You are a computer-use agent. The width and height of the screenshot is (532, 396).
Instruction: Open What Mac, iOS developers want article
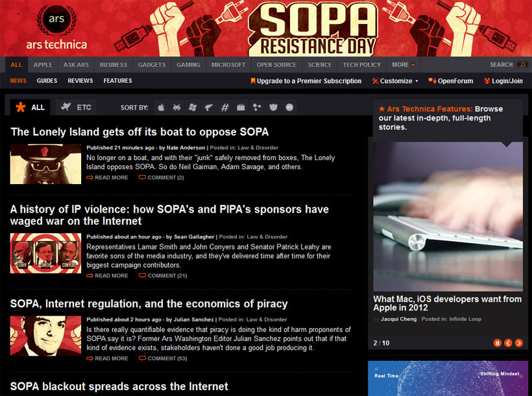(448, 303)
